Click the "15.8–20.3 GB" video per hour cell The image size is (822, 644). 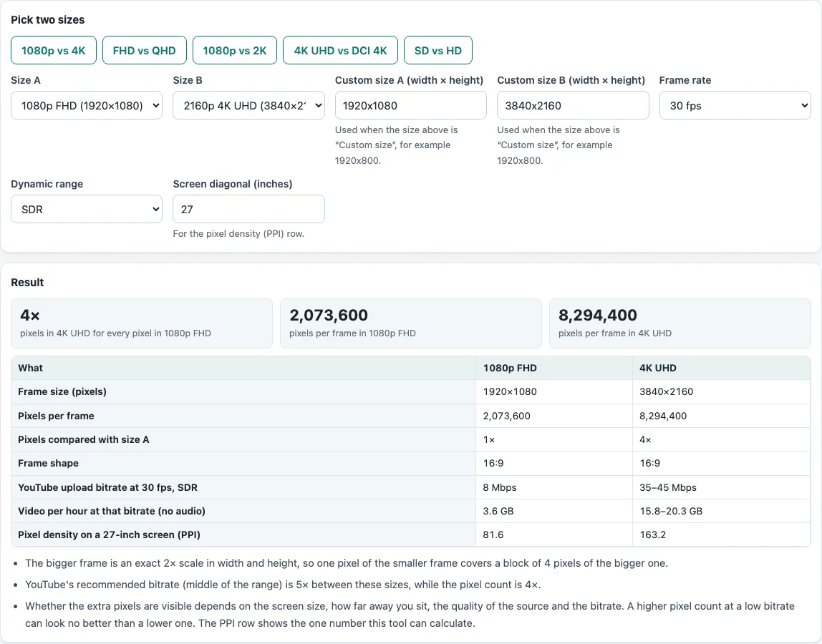point(721,511)
